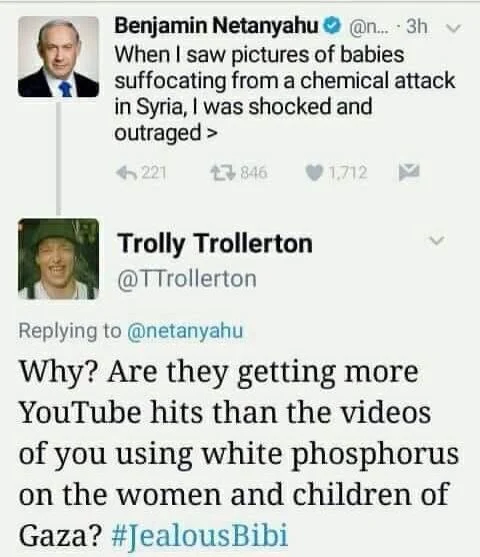The width and height of the screenshot is (480, 557).
Task: Open the #JealousBibi hashtag
Action: point(199,535)
